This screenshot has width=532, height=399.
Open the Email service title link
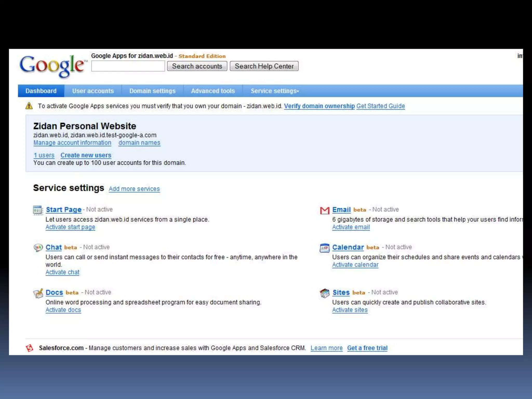[342, 210]
